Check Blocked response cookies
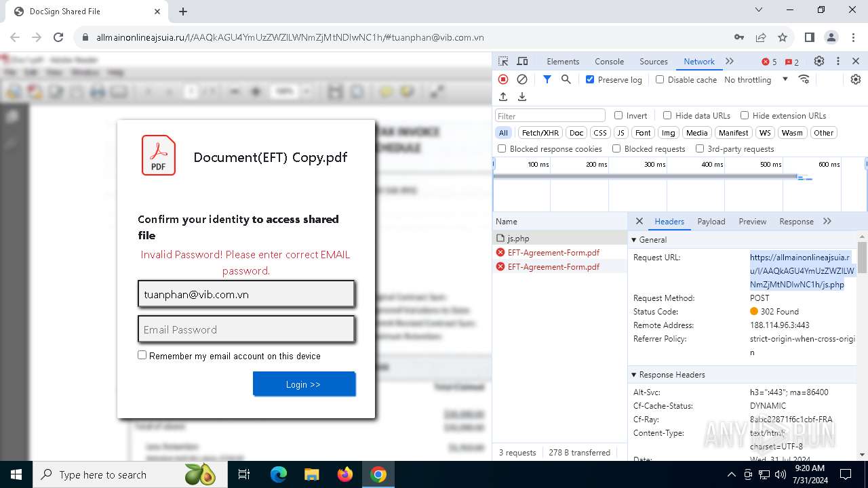Image resolution: width=868 pixels, height=488 pixels. click(x=502, y=148)
